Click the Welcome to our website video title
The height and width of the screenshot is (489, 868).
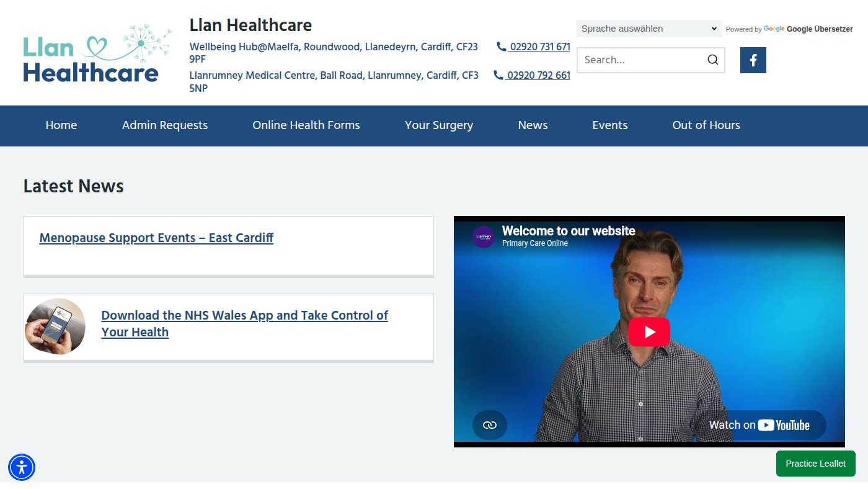[x=569, y=231]
